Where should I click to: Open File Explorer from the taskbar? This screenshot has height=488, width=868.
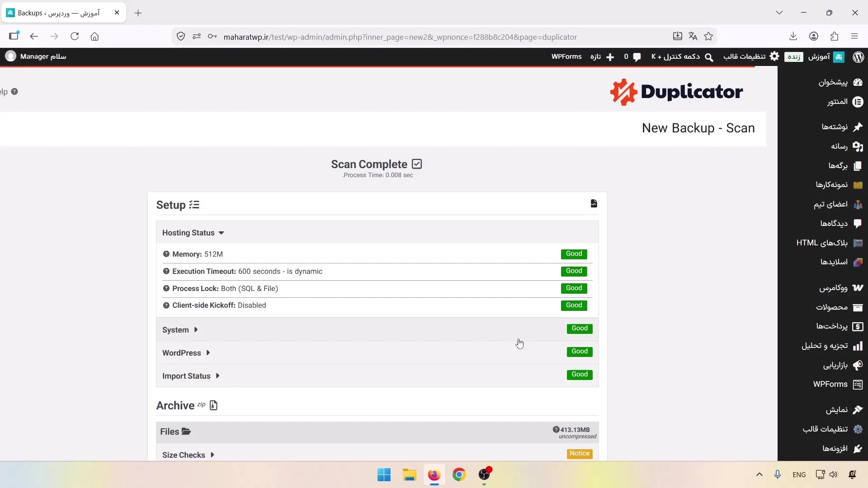[410, 475]
